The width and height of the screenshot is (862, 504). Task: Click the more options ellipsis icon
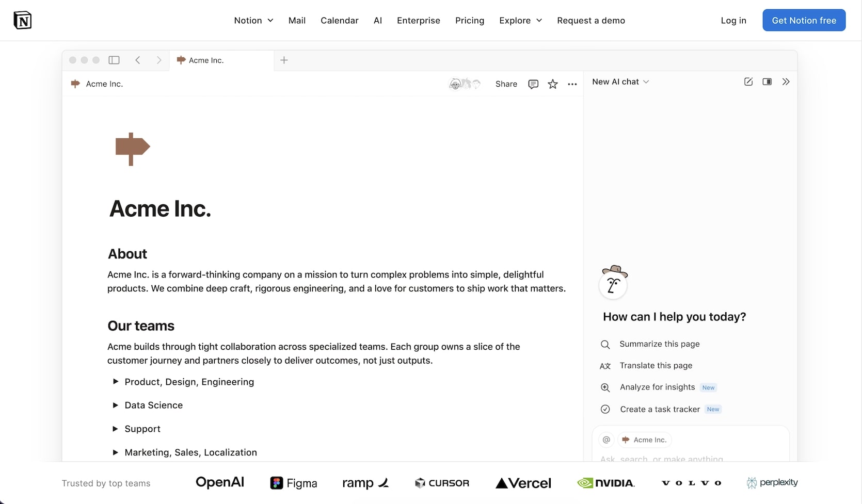(572, 84)
